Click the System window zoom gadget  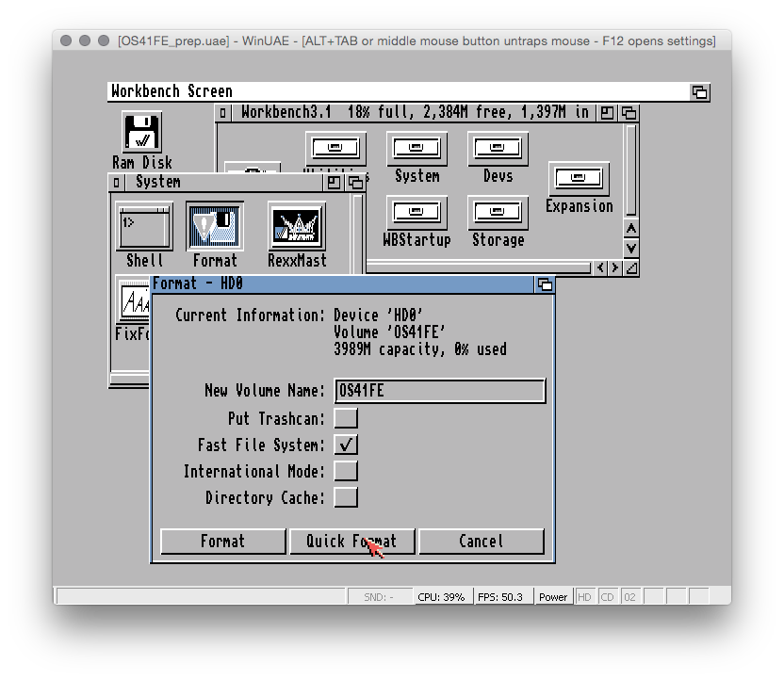(x=334, y=183)
